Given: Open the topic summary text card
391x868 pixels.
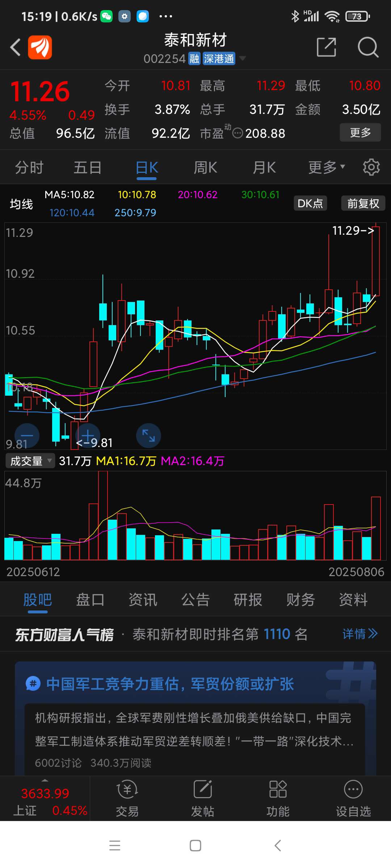Looking at the screenshot, I should [x=195, y=740].
